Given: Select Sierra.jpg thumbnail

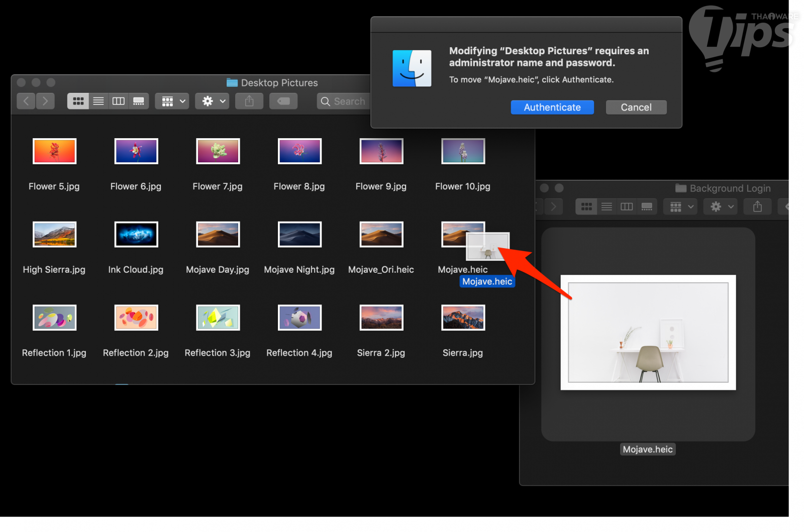Looking at the screenshot, I should 463,317.
